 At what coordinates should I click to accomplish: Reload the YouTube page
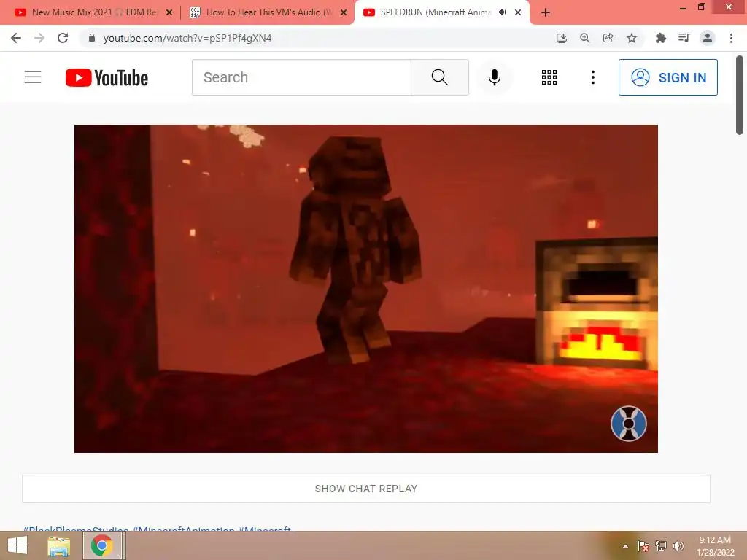click(x=63, y=38)
